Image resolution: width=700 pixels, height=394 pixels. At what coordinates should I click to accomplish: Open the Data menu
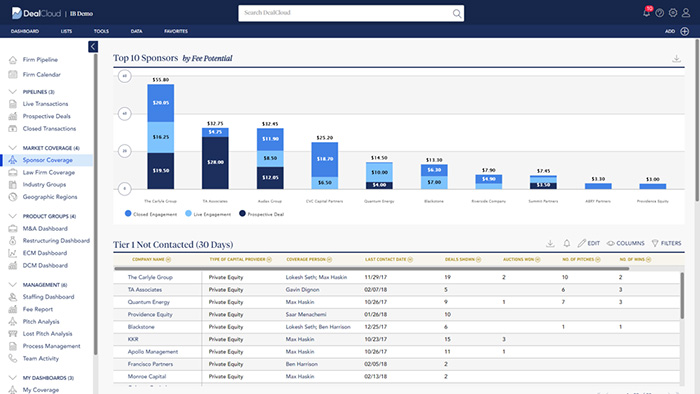(x=137, y=31)
